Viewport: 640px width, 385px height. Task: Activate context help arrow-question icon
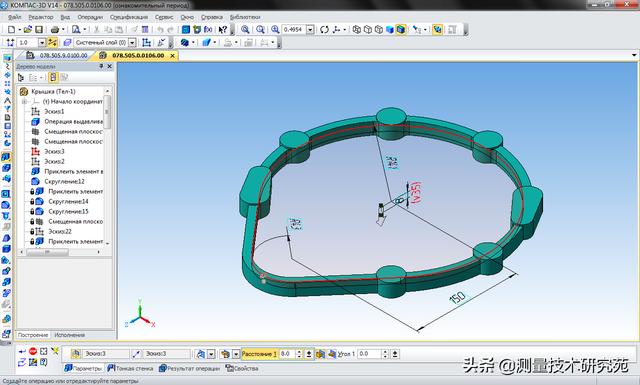coord(222,29)
